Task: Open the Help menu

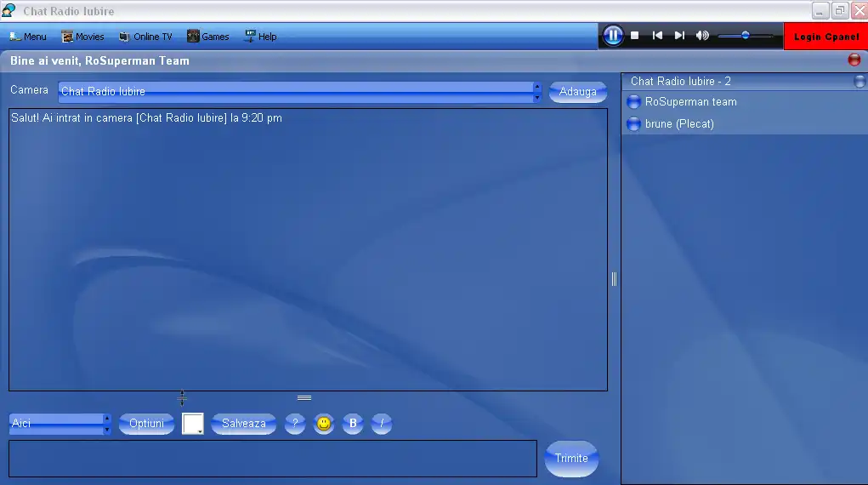Action: click(x=261, y=37)
